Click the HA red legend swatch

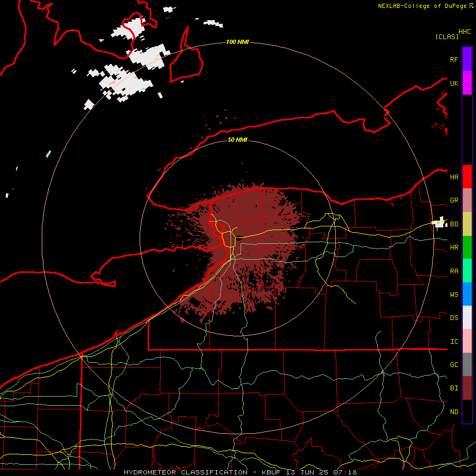(x=467, y=177)
